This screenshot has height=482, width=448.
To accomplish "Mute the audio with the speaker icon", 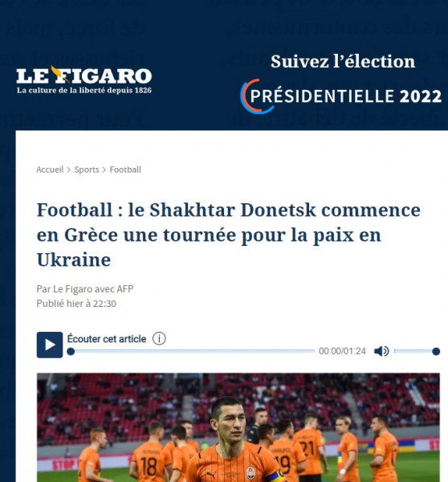I will (x=381, y=351).
